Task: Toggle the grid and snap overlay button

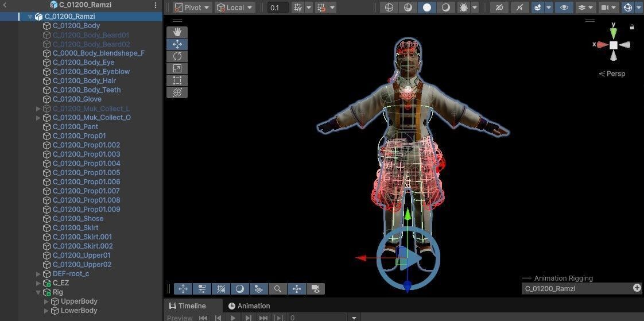Action: 221,289
